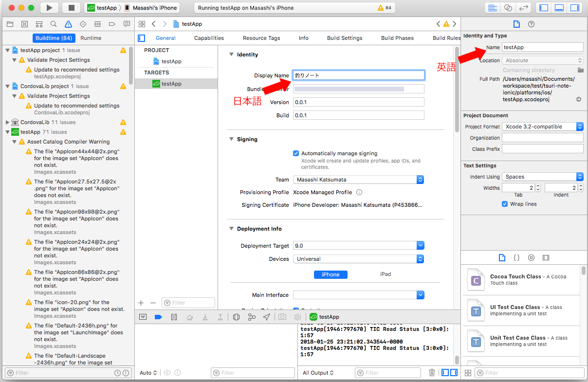Toggle the variables view pane button
588x382 pixels.
tap(445, 373)
